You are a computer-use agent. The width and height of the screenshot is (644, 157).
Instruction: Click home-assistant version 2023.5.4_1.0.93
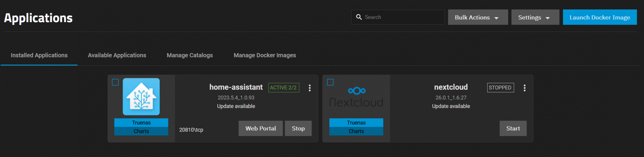click(x=236, y=98)
